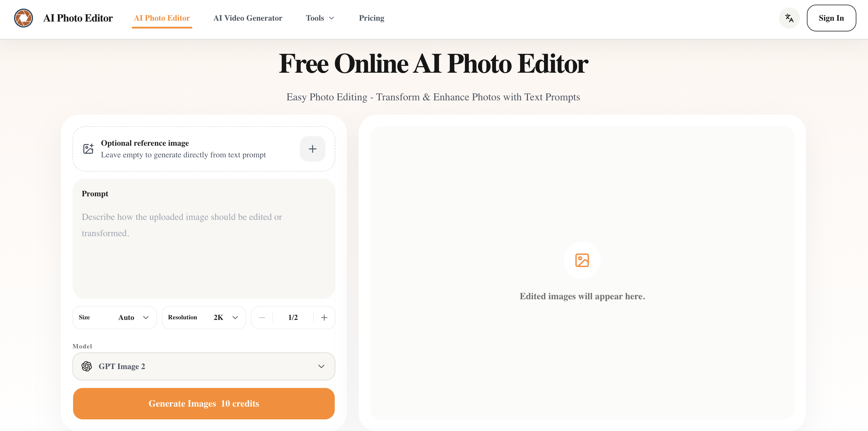
Task: Click the add reference image plus button
Action: (x=312, y=149)
